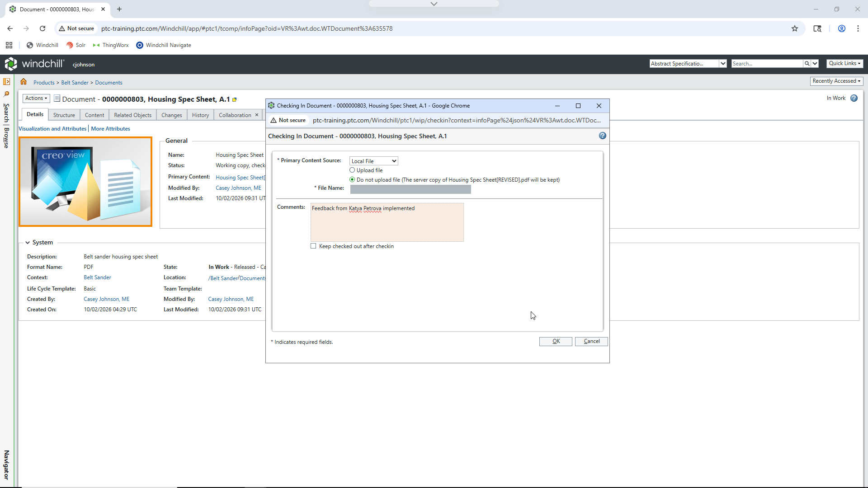The height and width of the screenshot is (488, 868).
Task: Open the Solr bookmark
Action: [x=76, y=45]
